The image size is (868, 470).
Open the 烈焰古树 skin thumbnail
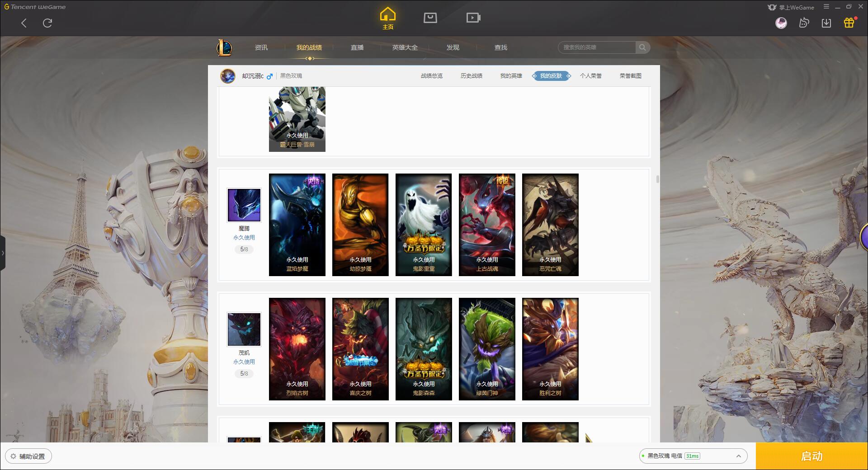click(x=297, y=349)
